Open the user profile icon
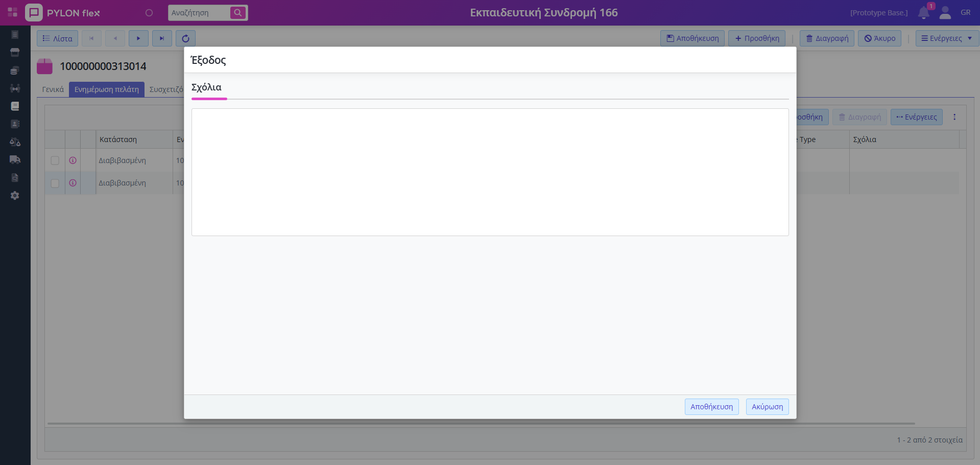 (x=945, y=13)
